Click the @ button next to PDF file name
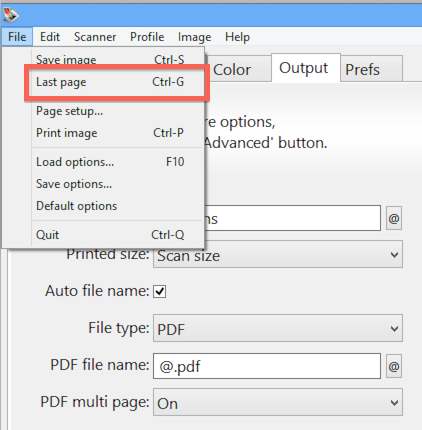 (x=394, y=366)
